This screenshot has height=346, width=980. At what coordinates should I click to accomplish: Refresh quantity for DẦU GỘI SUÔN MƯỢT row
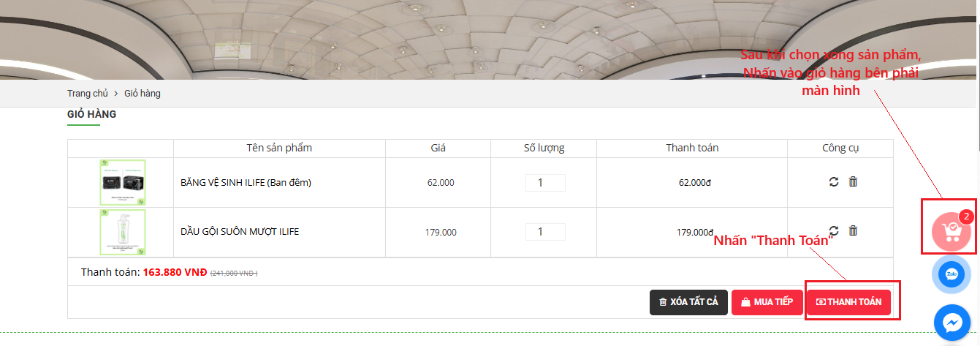click(834, 230)
